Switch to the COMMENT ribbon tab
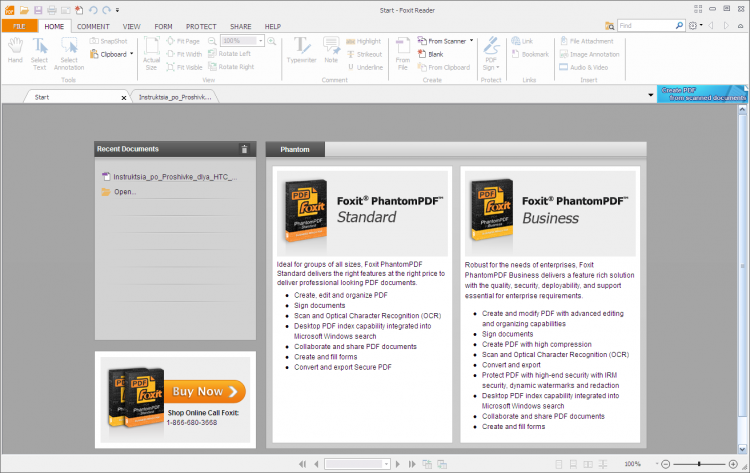This screenshot has width=750, height=473. click(x=93, y=26)
